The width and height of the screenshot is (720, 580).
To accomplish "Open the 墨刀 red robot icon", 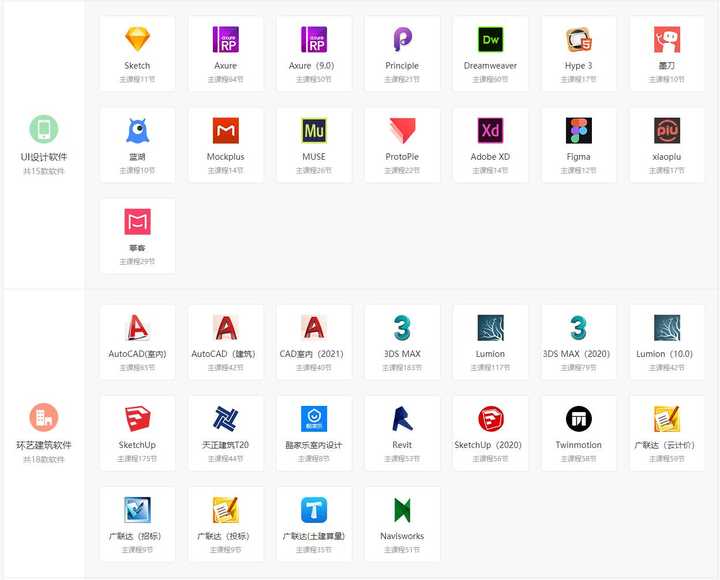I will (x=667, y=39).
